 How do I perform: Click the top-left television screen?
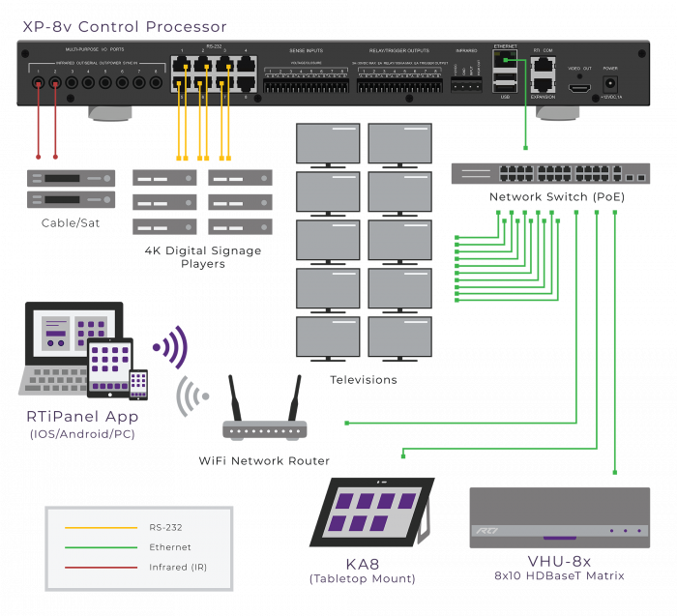327,143
